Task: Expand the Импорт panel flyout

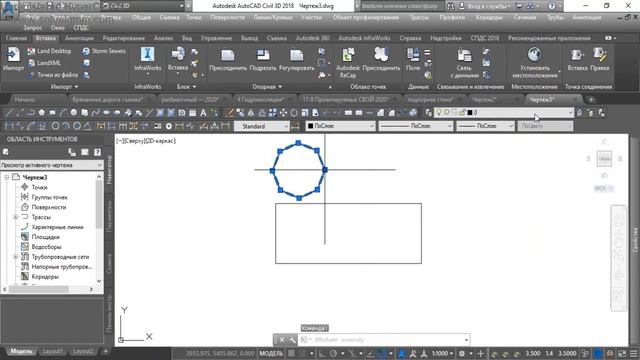Action: pyautogui.click(x=64, y=87)
